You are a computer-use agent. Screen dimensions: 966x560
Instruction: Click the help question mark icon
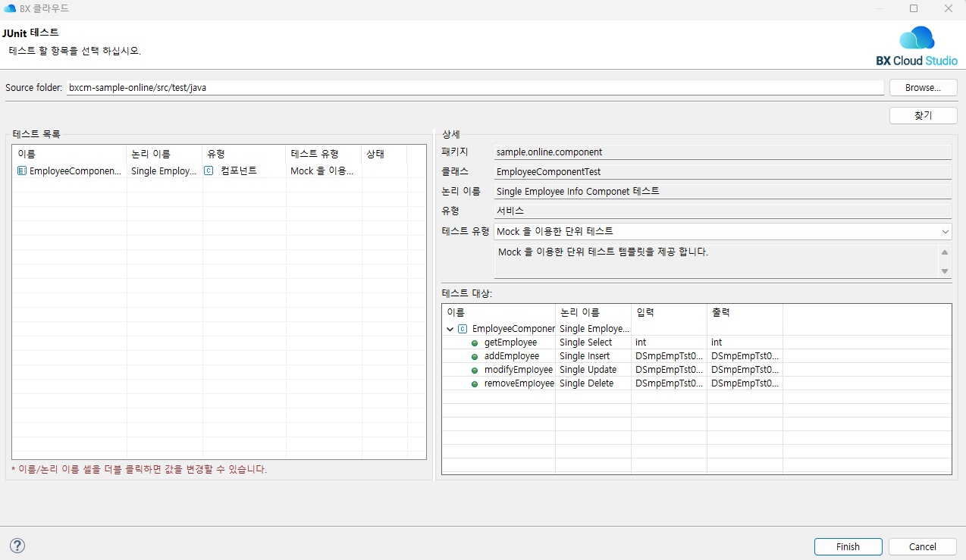point(17,546)
